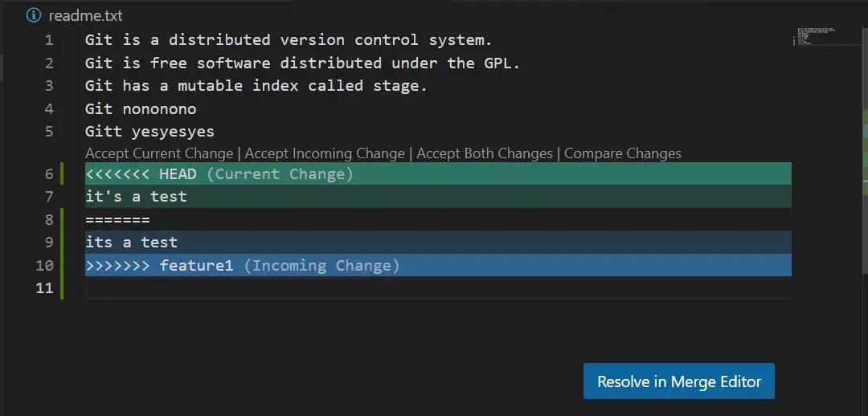Click line number 8 in the gutter
Screen dimensions: 868x416
[49, 219]
